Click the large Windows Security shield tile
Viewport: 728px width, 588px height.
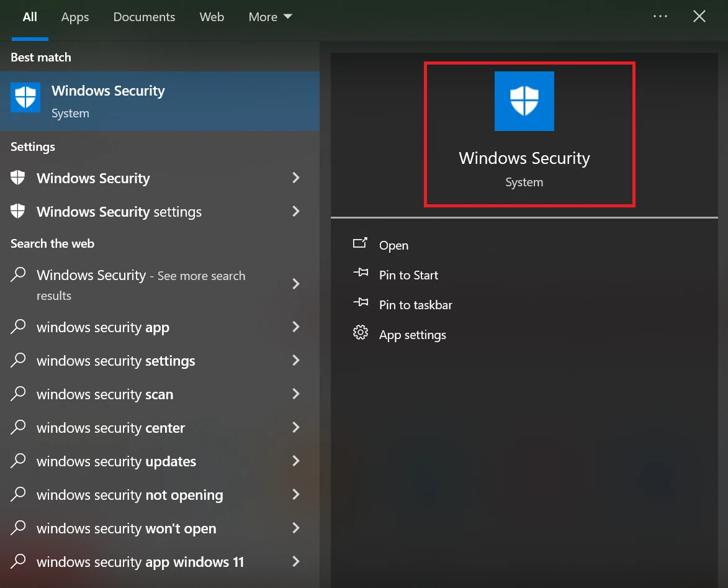coord(524,101)
